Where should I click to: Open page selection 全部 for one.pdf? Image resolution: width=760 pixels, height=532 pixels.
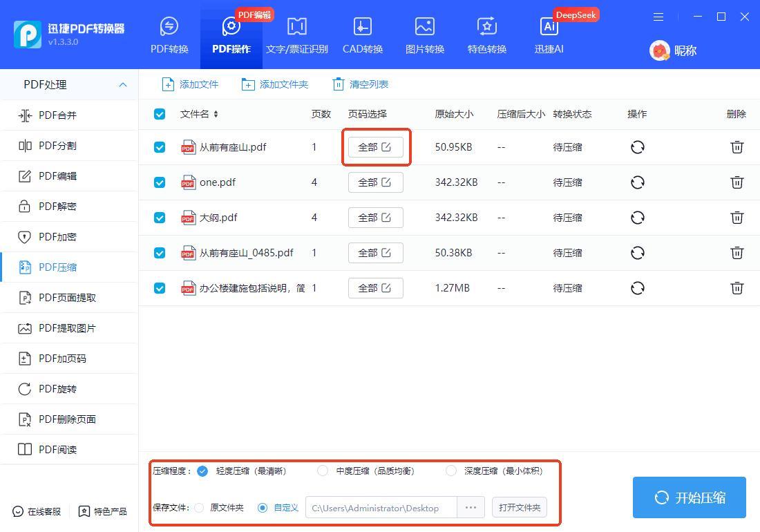pos(375,182)
